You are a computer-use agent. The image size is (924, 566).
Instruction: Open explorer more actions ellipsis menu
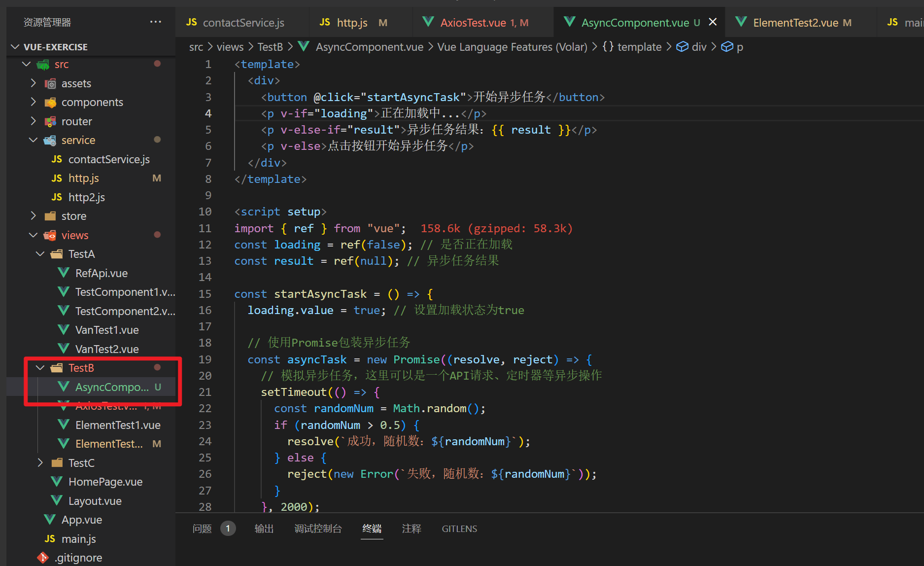pyautogui.click(x=156, y=22)
